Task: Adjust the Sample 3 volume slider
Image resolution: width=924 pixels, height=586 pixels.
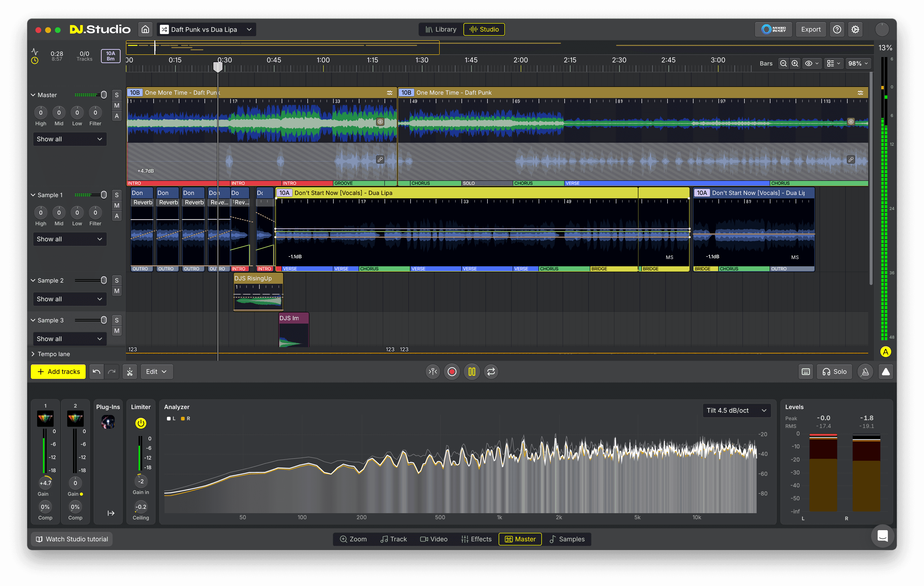Action: click(91, 320)
